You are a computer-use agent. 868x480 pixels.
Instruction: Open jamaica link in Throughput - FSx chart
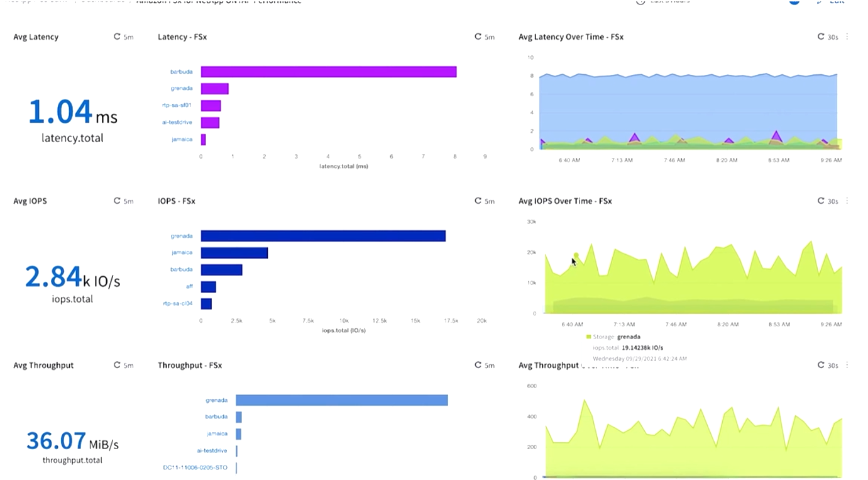pos(217,433)
